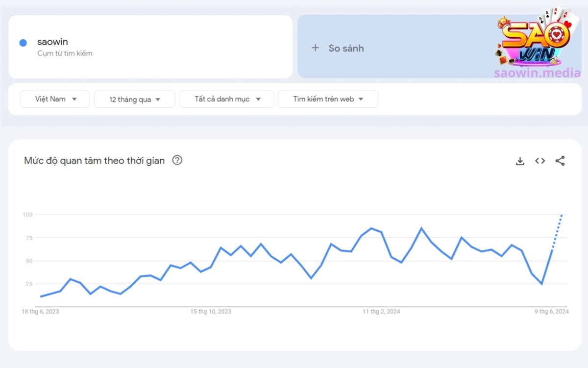Share the interest over time chart
The image size is (588, 368).
pos(560,161)
